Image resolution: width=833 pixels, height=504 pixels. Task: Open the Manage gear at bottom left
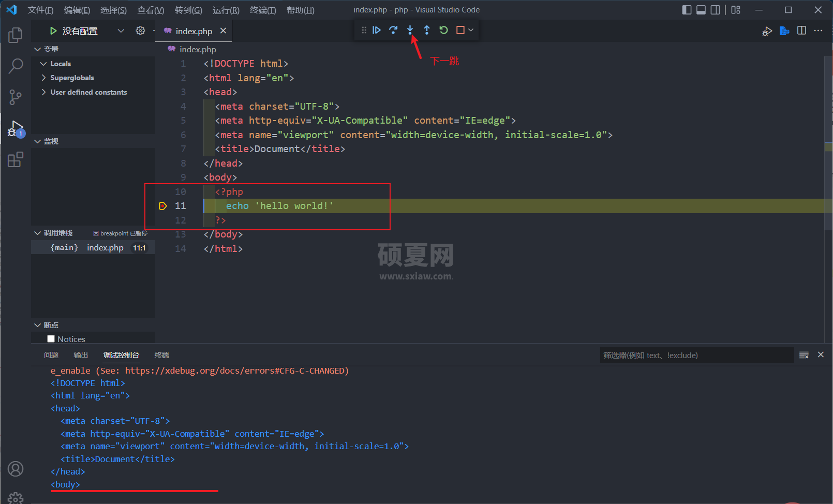tap(16, 498)
